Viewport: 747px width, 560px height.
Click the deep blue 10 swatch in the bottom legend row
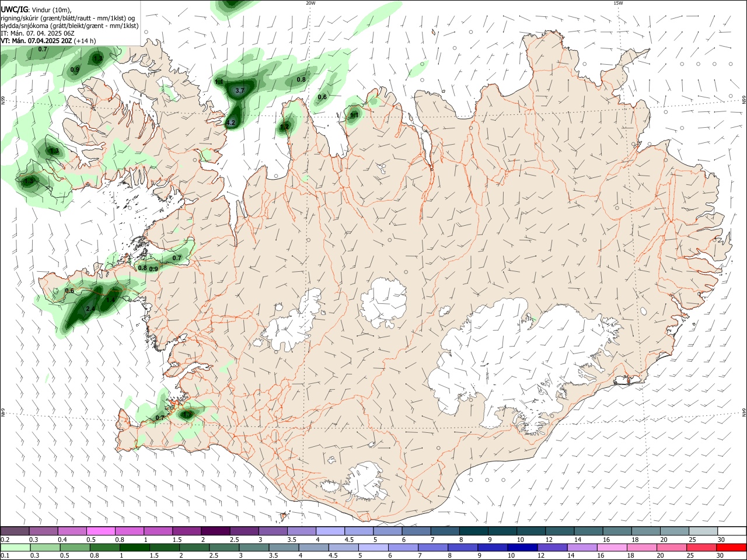pos(522,547)
